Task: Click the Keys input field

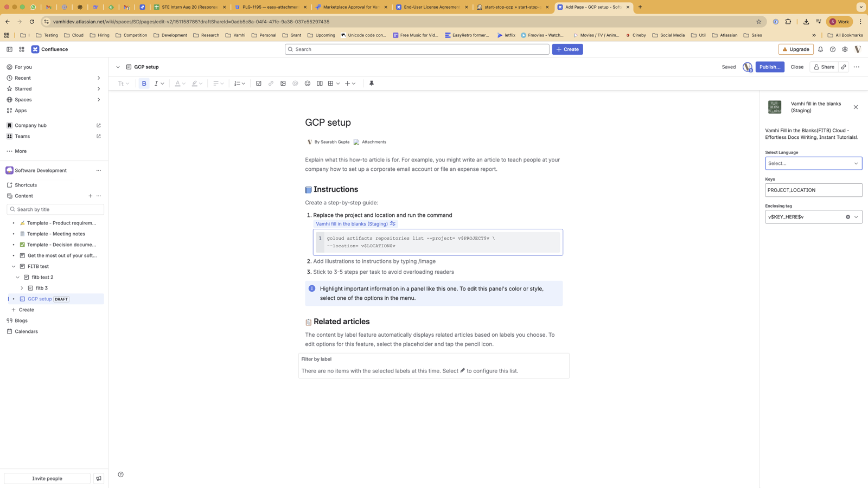Action: (x=813, y=190)
